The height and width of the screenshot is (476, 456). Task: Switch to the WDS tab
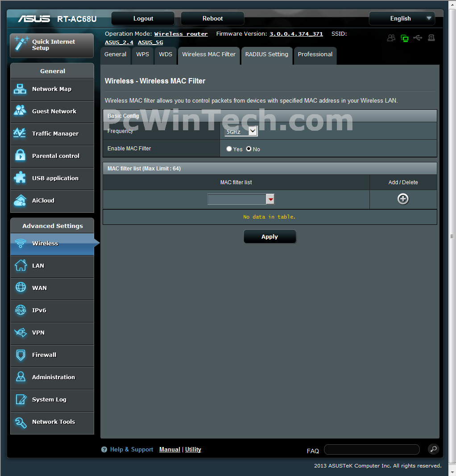[x=166, y=55]
